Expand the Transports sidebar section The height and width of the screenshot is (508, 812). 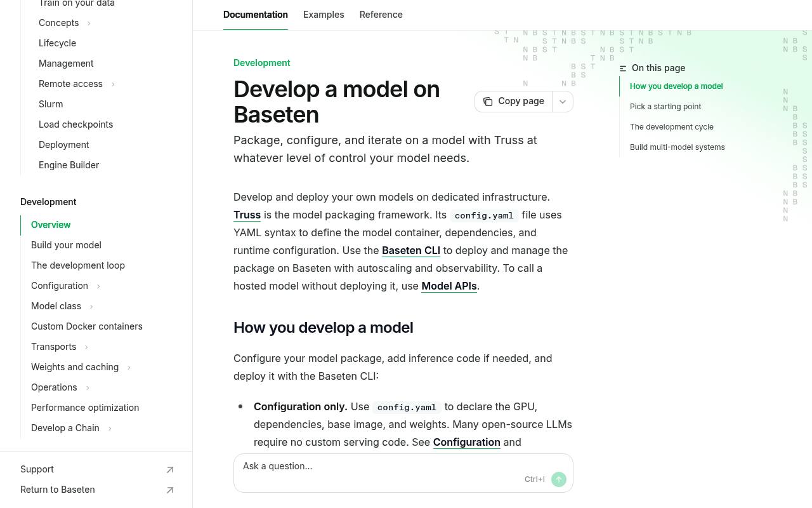pos(86,347)
